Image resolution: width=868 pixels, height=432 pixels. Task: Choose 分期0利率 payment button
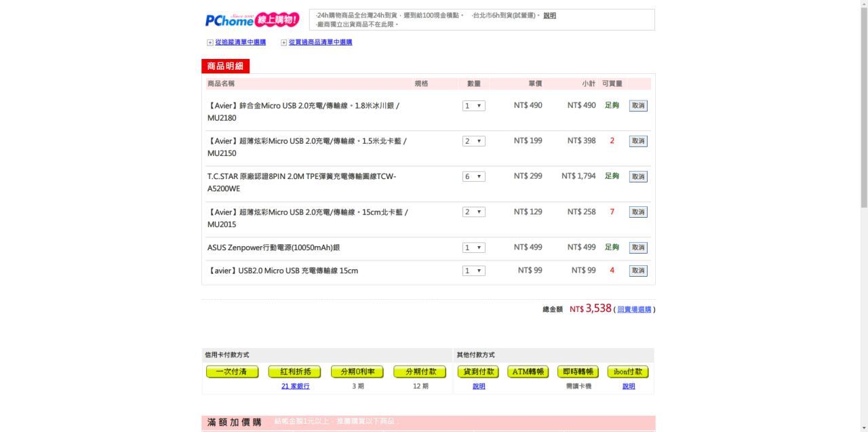coord(357,372)
